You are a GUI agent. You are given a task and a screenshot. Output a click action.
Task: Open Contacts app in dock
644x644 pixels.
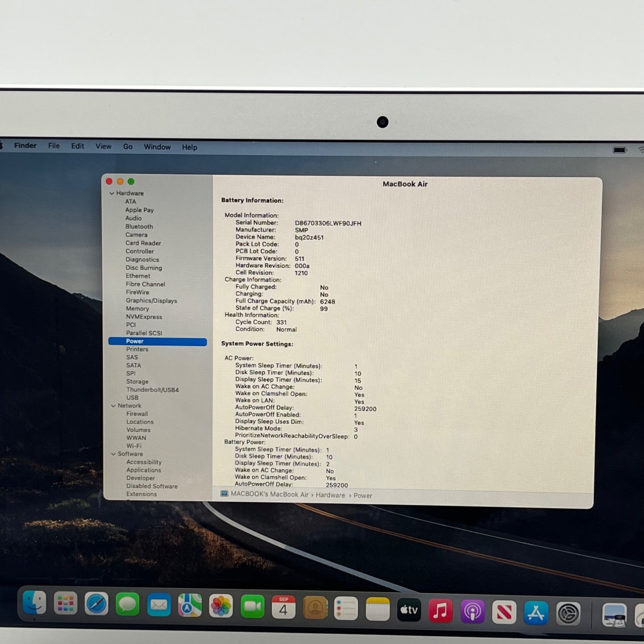315,607
